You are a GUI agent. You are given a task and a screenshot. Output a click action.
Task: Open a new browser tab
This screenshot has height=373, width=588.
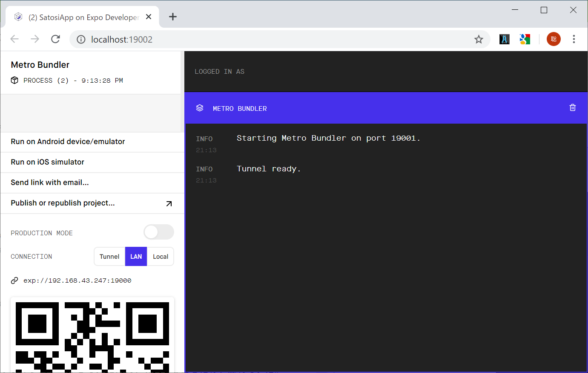tap(173, 17)
